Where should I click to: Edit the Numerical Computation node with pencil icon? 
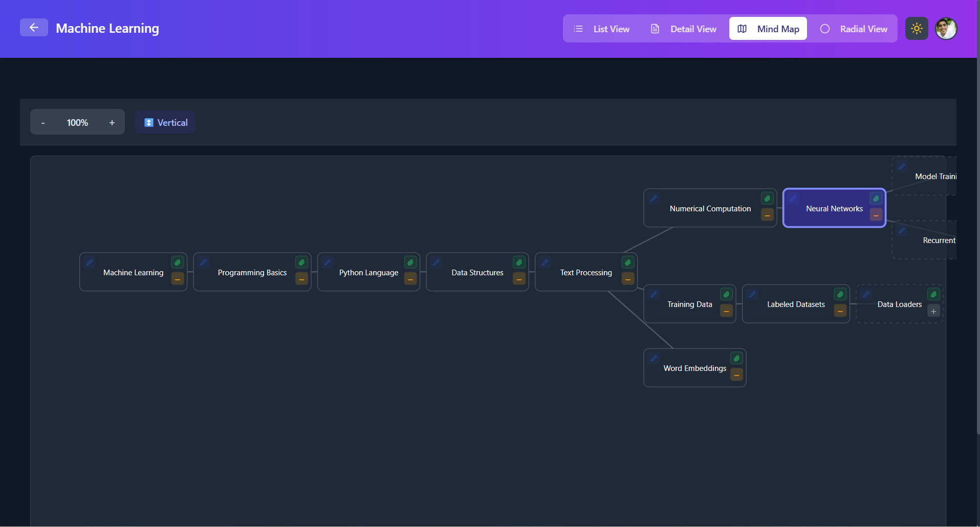[x=654, y=198]
